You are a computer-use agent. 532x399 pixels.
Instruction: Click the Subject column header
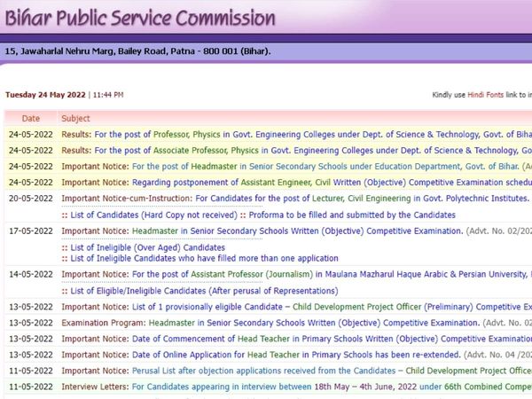pyautogui.click(x=75, y=119)
